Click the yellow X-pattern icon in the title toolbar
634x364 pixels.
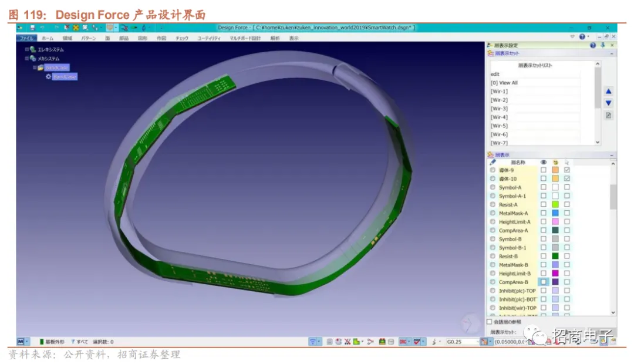76,28
